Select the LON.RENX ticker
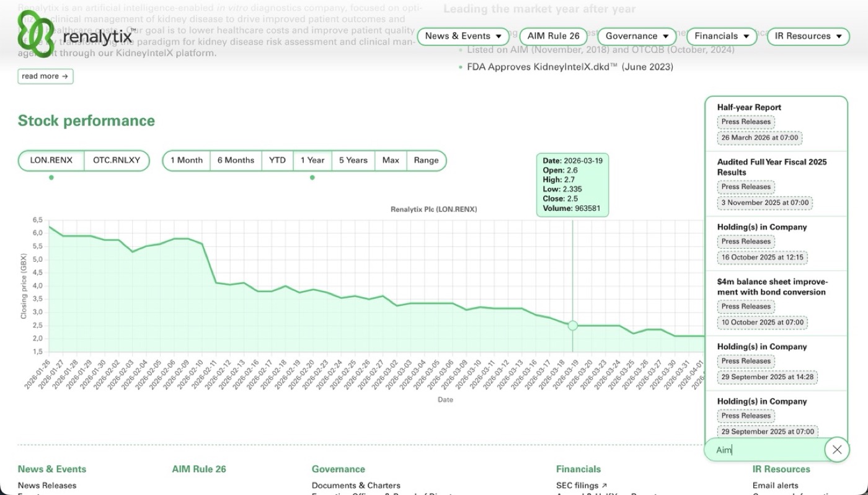 (x=51, y=160)
